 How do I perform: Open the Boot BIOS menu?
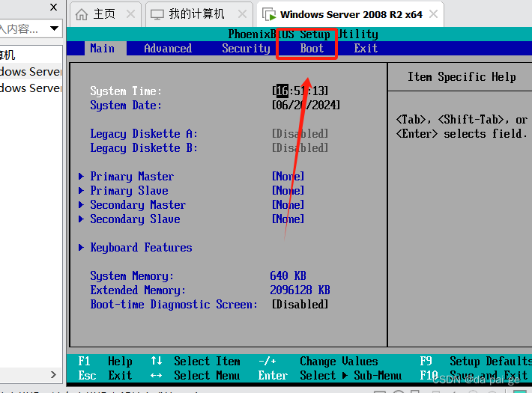coord(312,48)
